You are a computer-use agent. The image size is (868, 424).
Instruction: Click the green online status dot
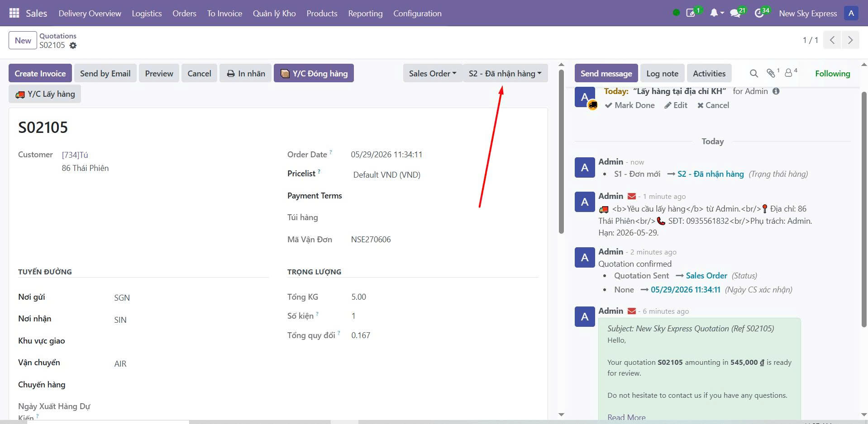pos(676,13)
